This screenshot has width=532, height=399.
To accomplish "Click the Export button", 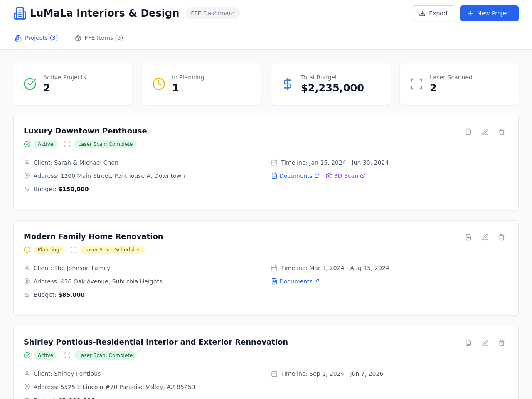I will (x=433, y=13).
